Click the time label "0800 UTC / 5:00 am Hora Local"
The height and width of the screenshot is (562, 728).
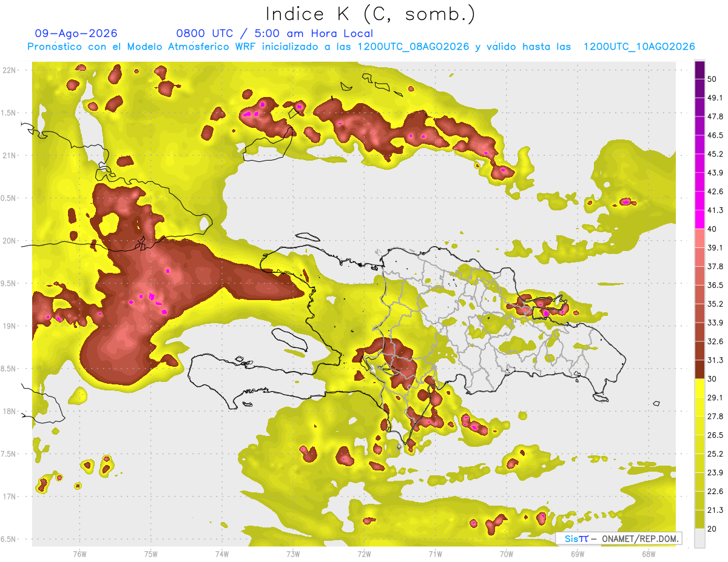click(x=274, y=33)
